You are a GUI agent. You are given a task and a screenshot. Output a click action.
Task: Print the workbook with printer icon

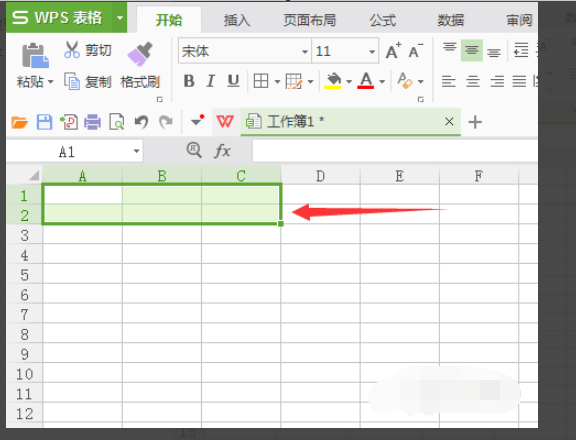point(92,122)
